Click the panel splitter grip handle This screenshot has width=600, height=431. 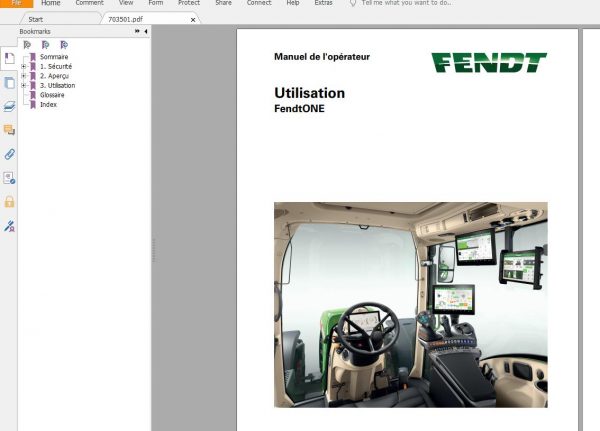point(154,250)
